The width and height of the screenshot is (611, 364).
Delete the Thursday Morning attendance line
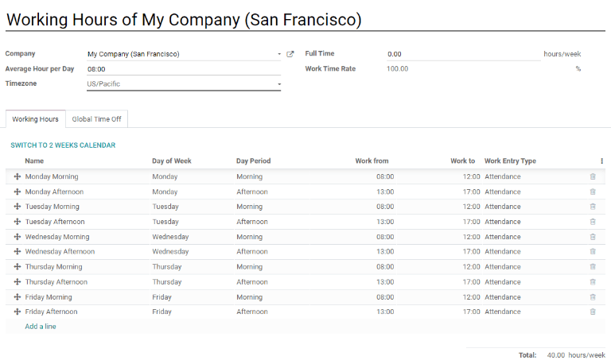tap(592, 267)
